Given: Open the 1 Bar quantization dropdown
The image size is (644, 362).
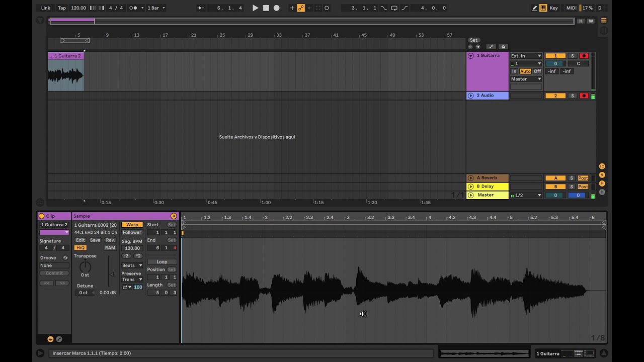Looking at the screenshot, I should 156,8.
